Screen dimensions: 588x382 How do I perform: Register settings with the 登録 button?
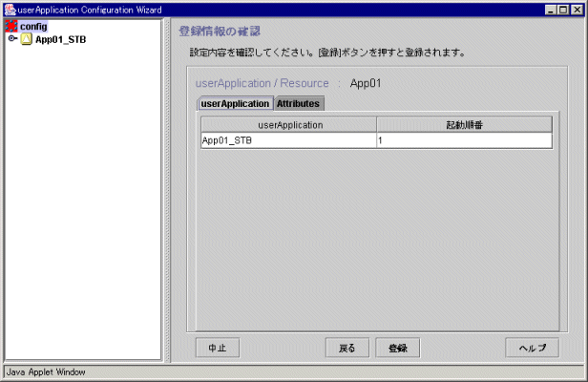pyautogui.click(x=398, y=348)
